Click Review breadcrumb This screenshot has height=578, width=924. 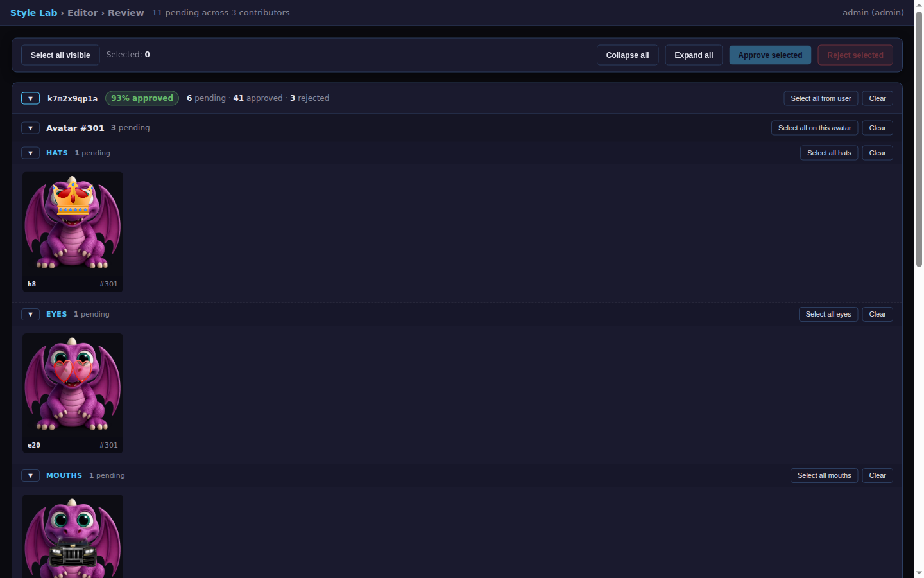click(126, 13)
